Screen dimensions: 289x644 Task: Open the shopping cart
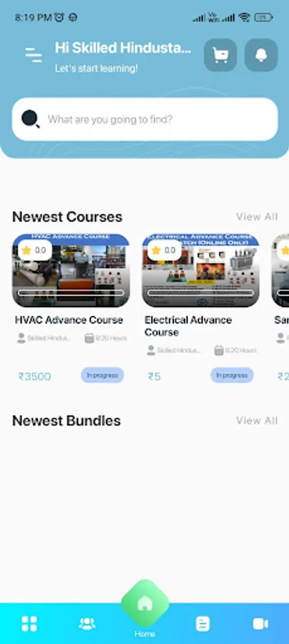pos(220,55)
